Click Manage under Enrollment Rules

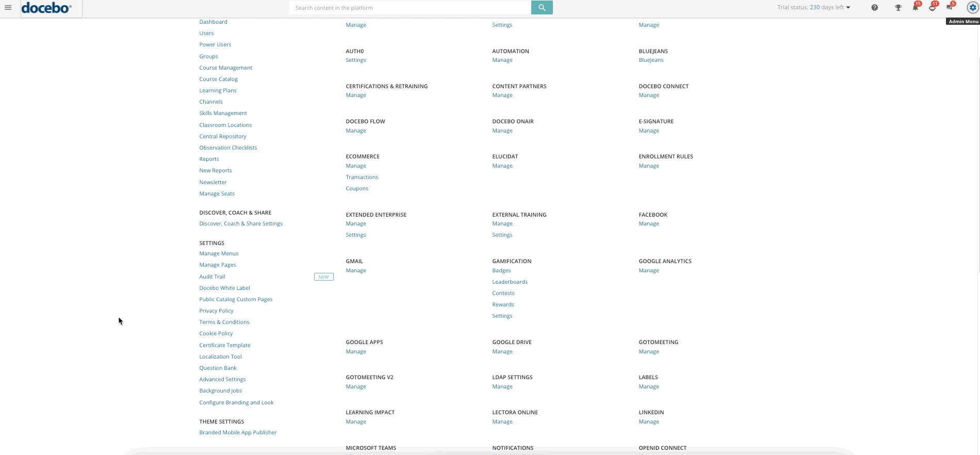(649, 166)
